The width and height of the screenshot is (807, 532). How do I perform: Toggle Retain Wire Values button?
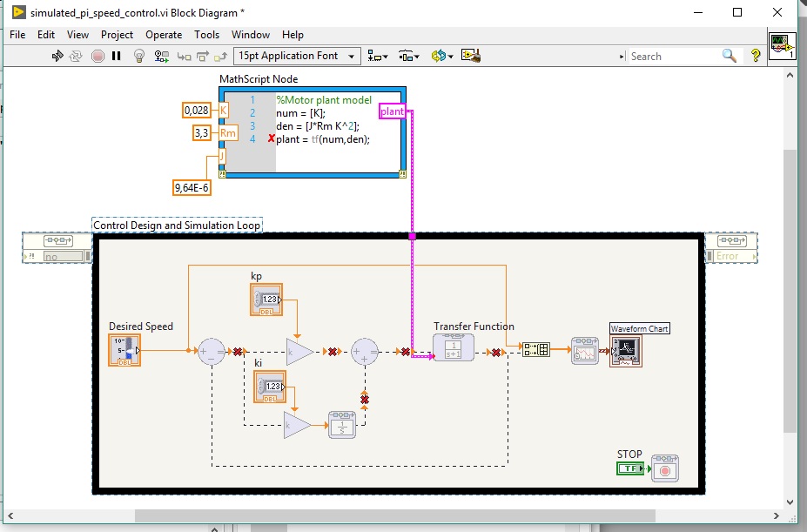point(162,56)
